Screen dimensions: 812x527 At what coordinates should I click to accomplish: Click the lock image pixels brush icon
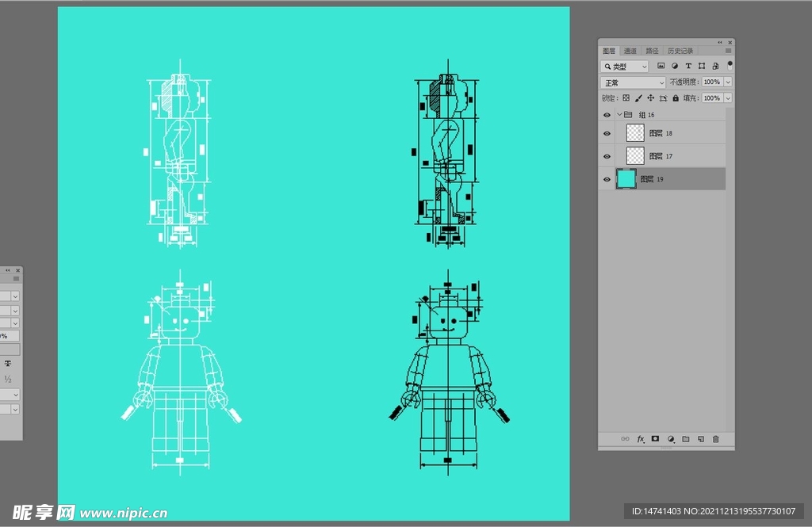click(638, 97)
